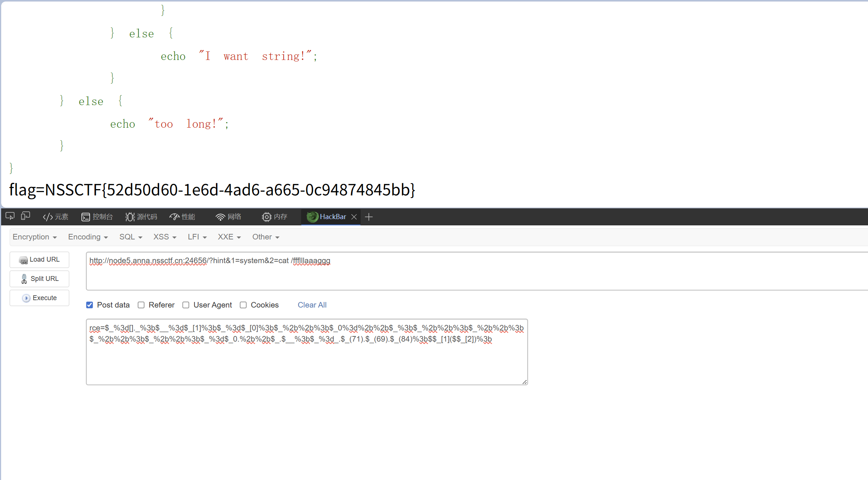Expand the SQL dropdown
The image size is (868, 480).
(x=131, y=237)
